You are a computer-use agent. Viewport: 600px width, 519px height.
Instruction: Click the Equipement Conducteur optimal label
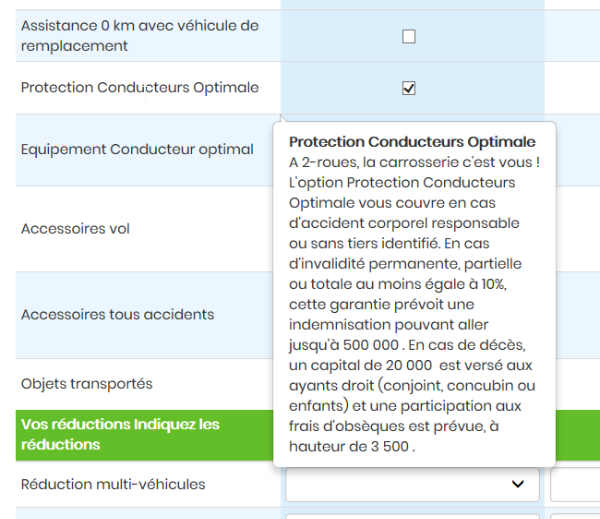[x=137, y=150]
